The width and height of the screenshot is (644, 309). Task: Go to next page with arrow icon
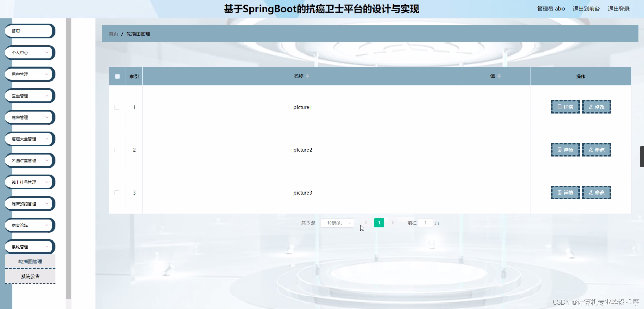[392, 223]
